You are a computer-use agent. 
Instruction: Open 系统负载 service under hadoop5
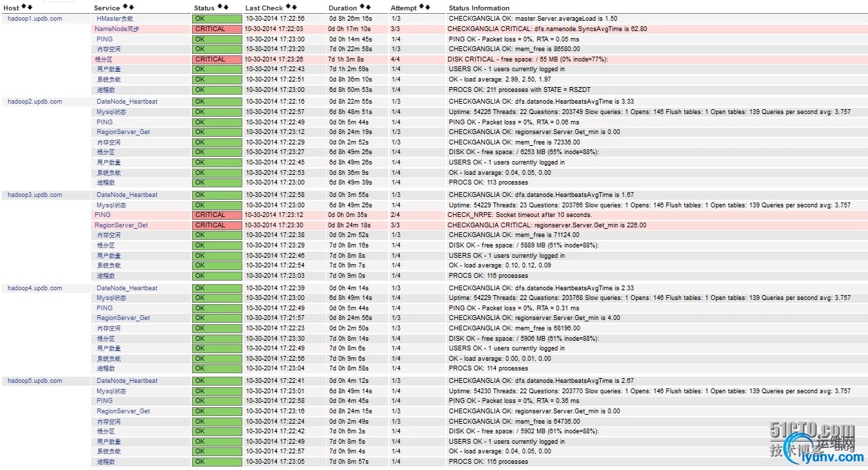click(109, 451)
